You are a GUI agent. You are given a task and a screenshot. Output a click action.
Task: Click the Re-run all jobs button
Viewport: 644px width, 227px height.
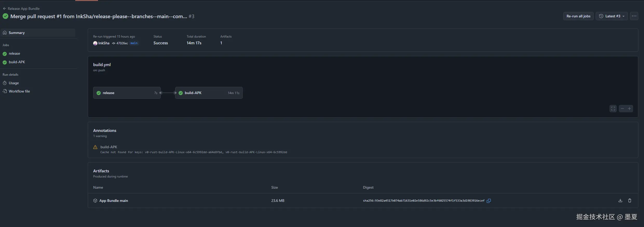pyautogui.click(x=578, y=16)
